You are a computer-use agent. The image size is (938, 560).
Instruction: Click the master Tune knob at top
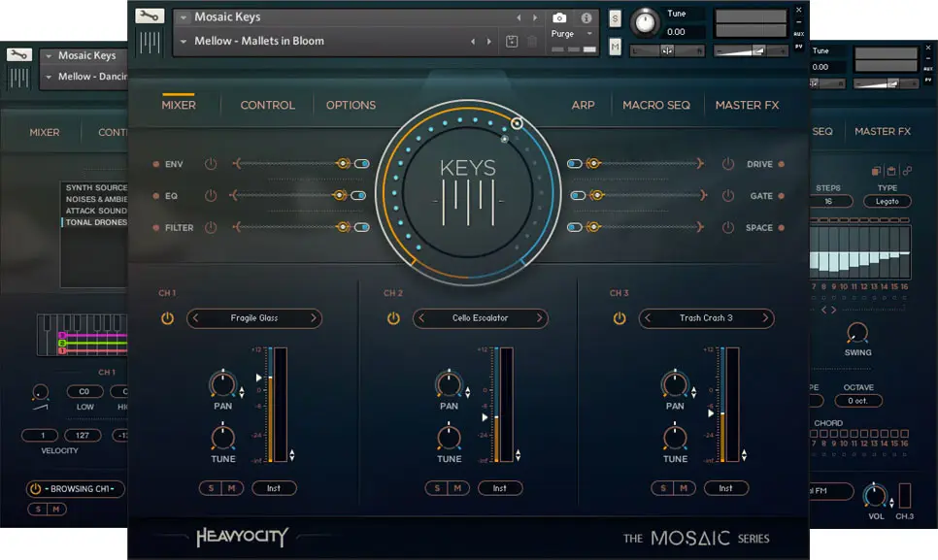pyautogui.click(x=645, y=22)
